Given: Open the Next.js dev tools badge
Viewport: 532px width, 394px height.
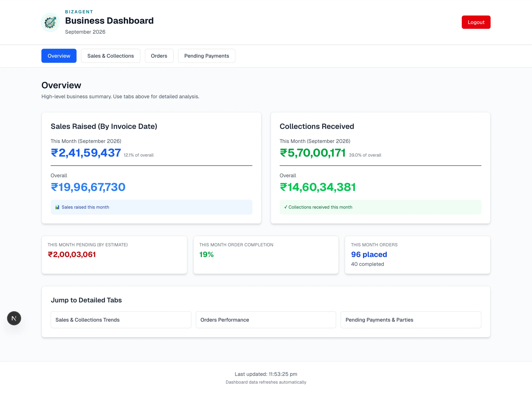Looking at the screenshot, I should pos(14,318).
